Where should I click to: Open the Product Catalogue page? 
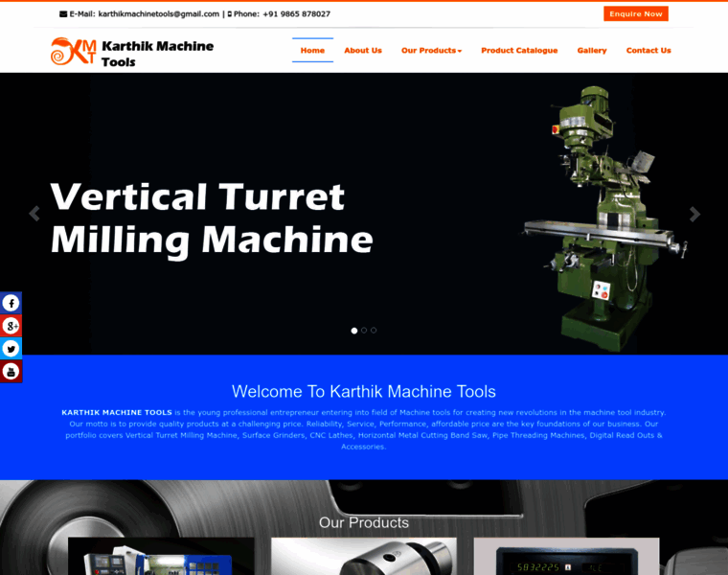click(519, 50)
